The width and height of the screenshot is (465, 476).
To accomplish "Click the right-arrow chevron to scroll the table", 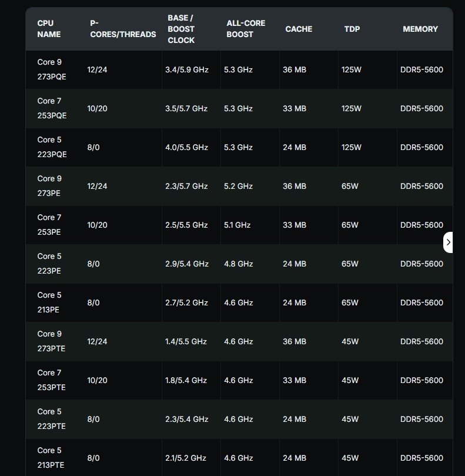I will point(448,242).
